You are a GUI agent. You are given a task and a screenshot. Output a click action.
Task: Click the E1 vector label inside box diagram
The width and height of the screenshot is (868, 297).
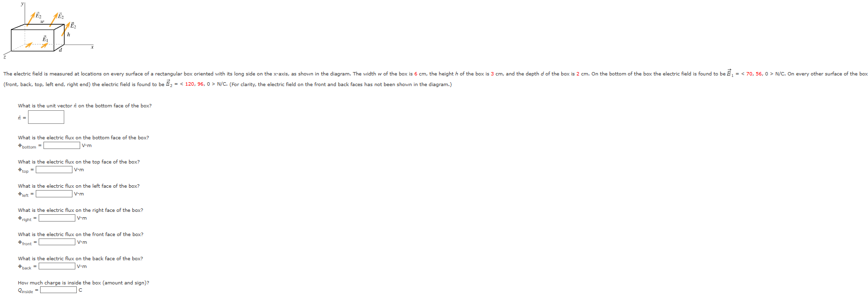tap(45, 38)
